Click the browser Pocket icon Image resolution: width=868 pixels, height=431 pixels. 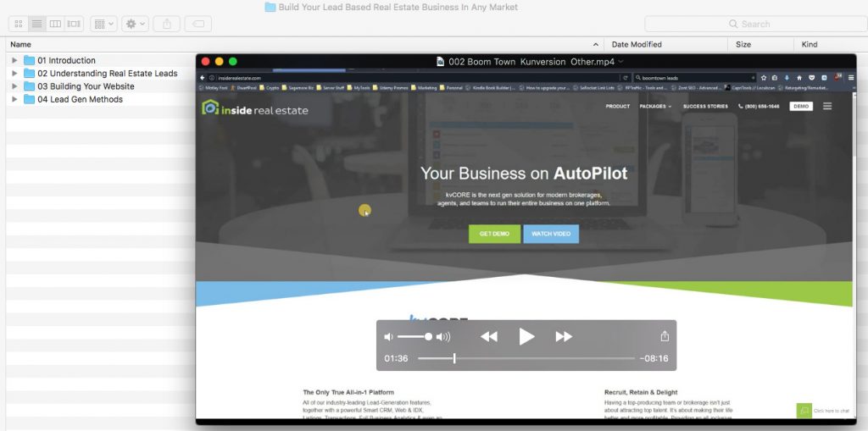click(811, 78)
